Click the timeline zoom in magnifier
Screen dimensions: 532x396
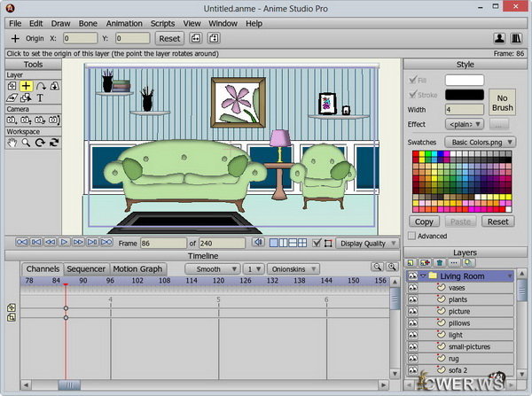377,268
